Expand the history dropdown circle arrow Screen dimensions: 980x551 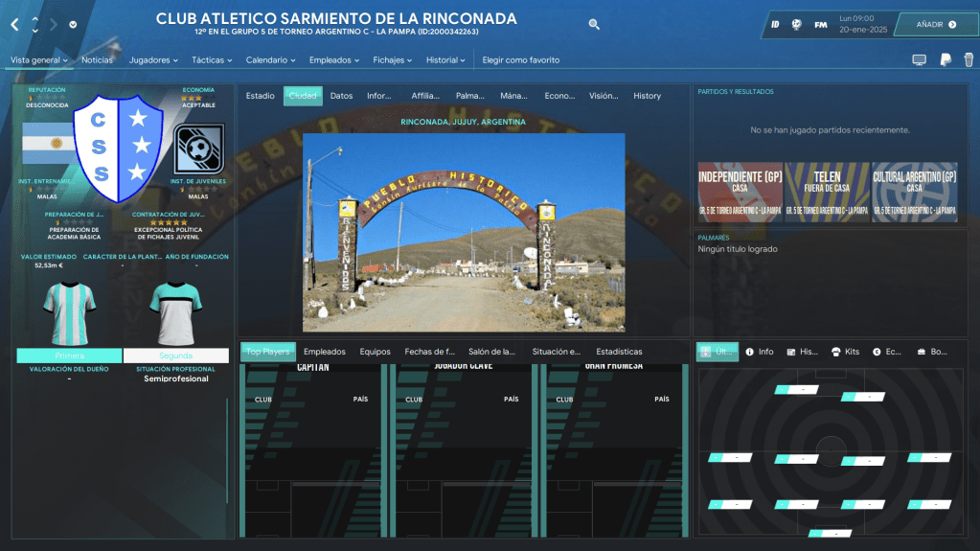(x=74, y=25)
